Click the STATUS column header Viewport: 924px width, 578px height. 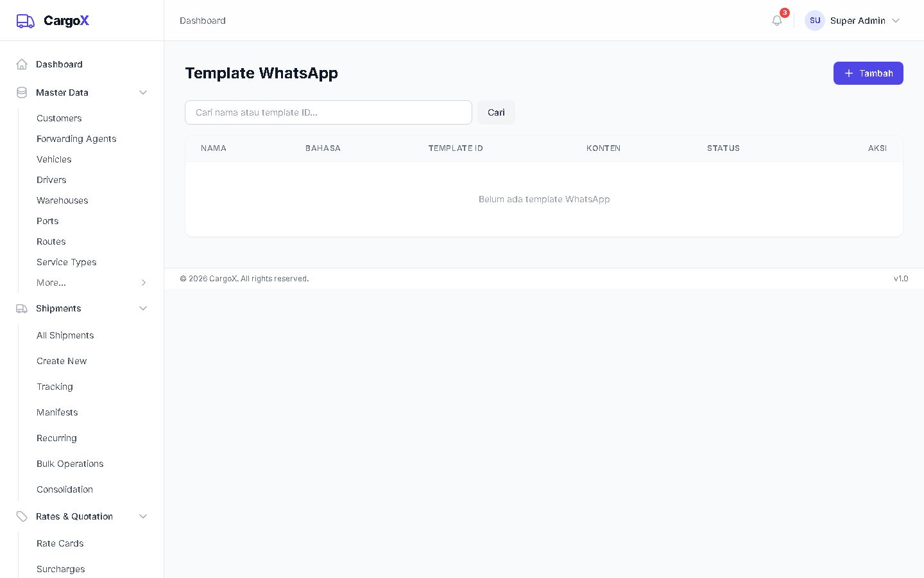(723, 148)
